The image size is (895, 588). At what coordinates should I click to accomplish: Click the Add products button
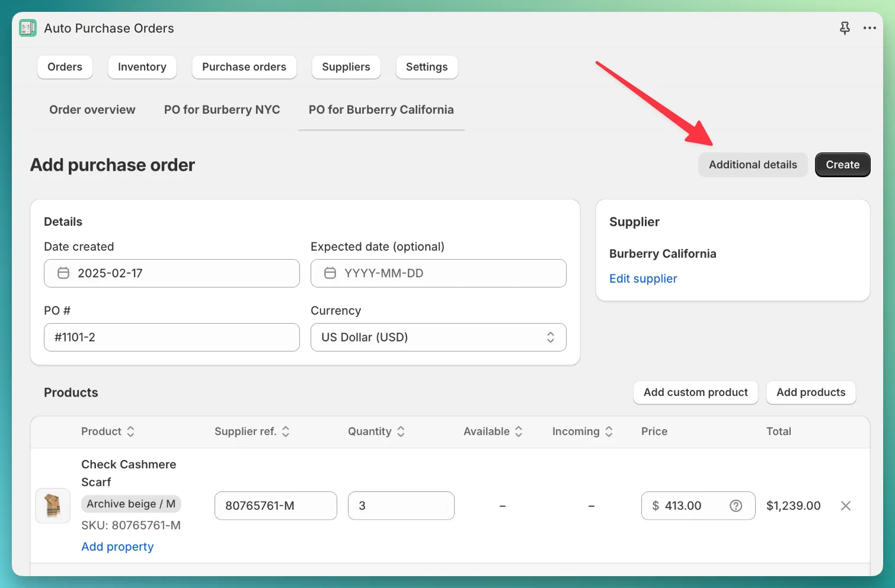point(811,392)
